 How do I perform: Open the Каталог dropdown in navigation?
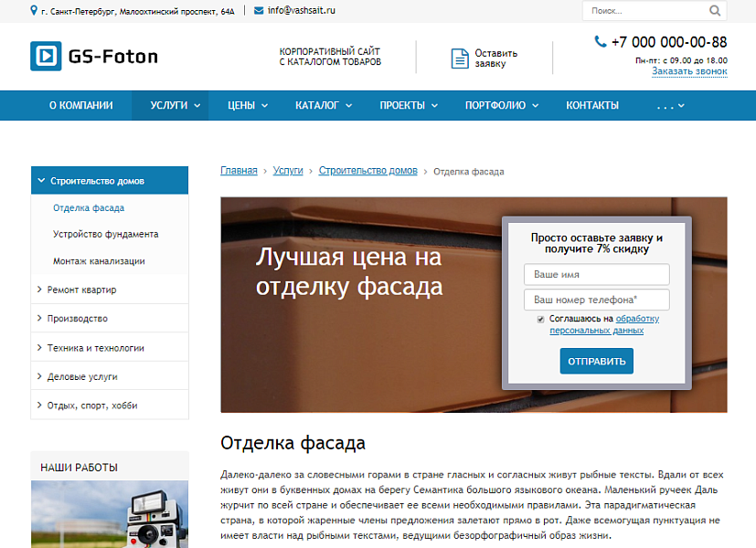coord(323,105)
